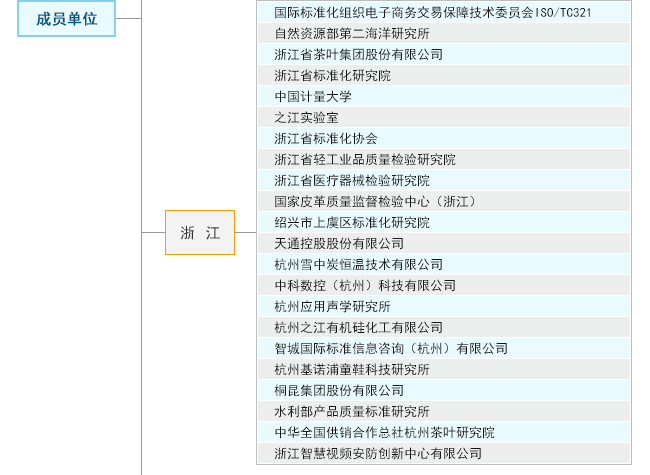Viewport: 650px width, 475px height.
Task: Open 浙江省茶叶集团股份有限公司
Action: [358, 55]
